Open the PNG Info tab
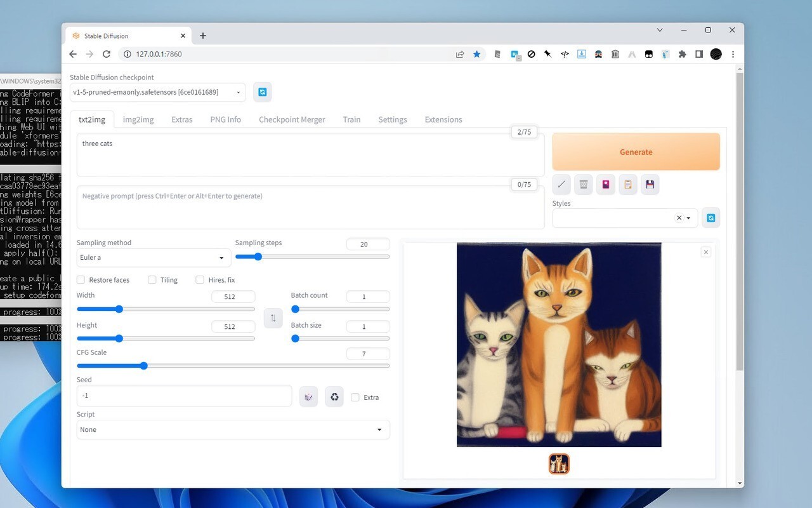This screenshot has height=508, width=812. tap(225, 119)
